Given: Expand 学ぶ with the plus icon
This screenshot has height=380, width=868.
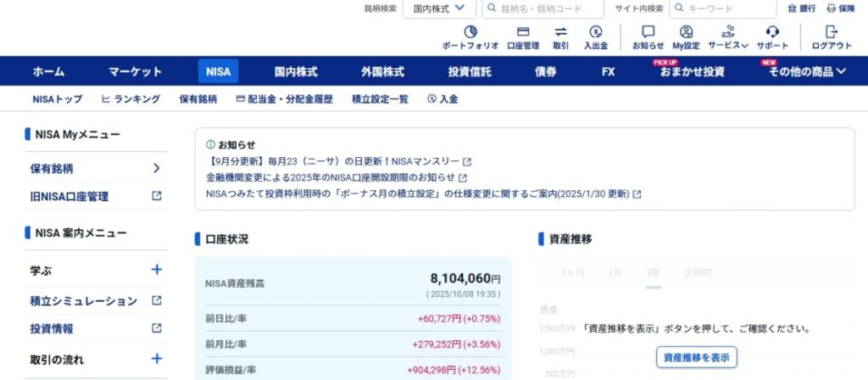Looking at the screenshot, I should click(x=157, y=269).
